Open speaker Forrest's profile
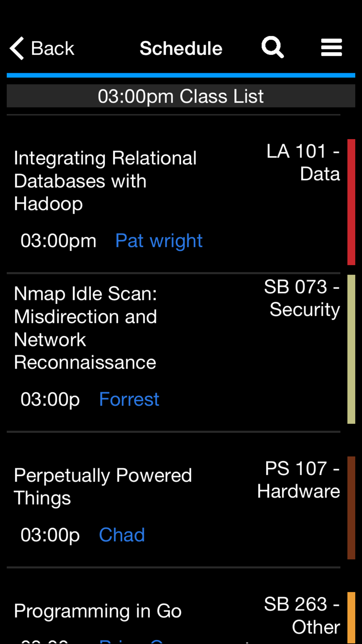 129,400
